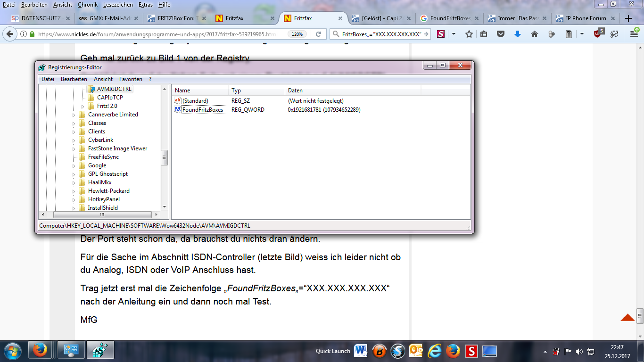
Task: Open the SimilarWeb dropdown arrow in toolbar
Action: pyautogui.click(x=454, y=34)
